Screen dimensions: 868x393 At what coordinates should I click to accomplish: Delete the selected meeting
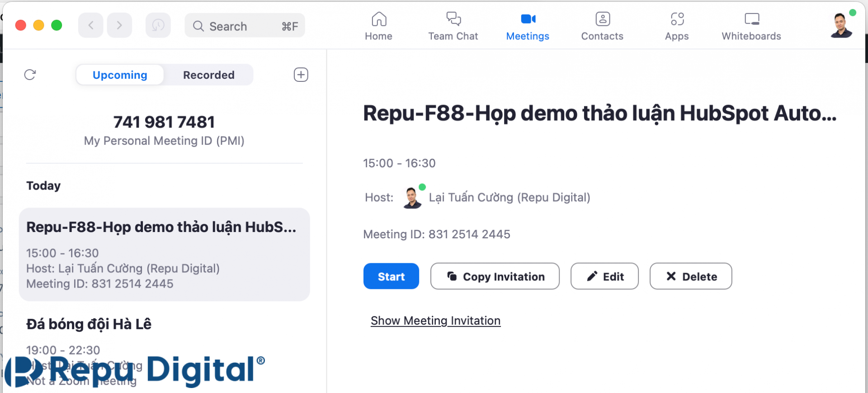click(x=691, y=276)
